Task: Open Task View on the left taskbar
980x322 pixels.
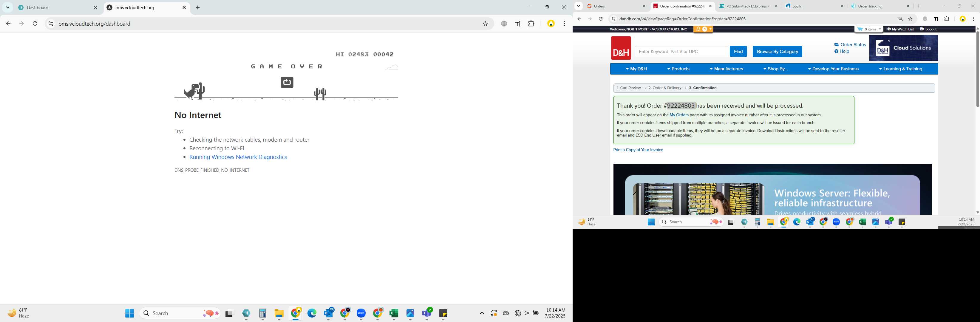Action: click(x=229, y=314)
